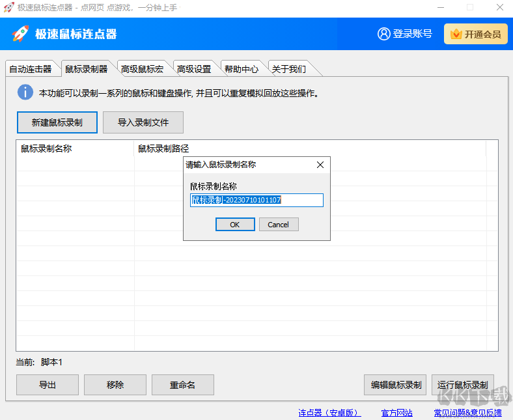Screen dimensions: 513x420
Task: Click the crown icon on 开通会员
Action: pyautogui.click(x=456, y=34)
